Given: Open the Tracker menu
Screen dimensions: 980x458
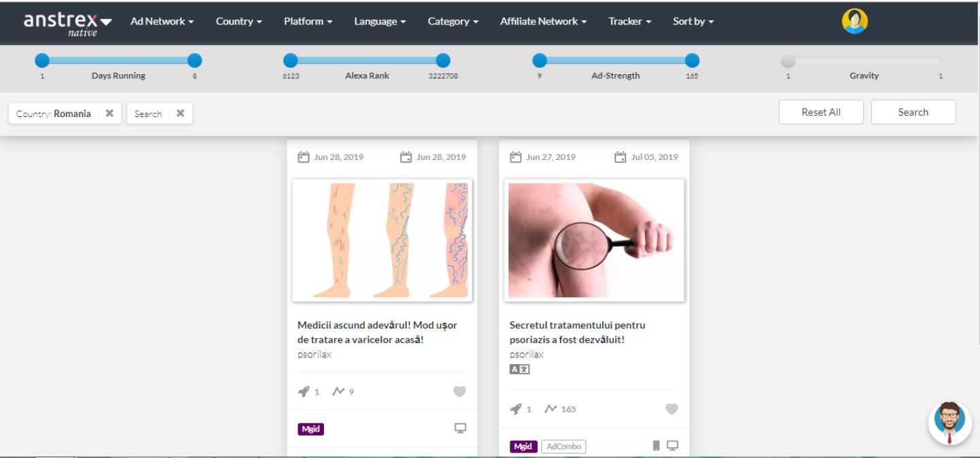Looking at the screenshot, I should [630, 21].
